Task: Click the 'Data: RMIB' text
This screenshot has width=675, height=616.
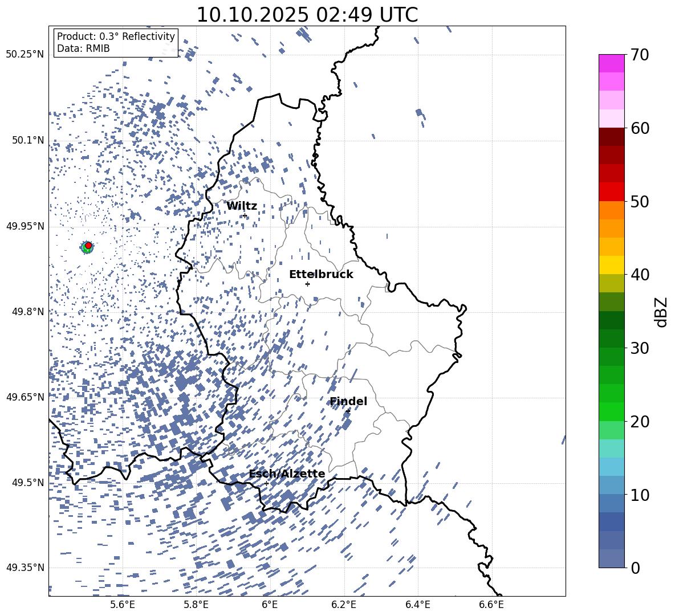Action: click(x=83, y=48)
